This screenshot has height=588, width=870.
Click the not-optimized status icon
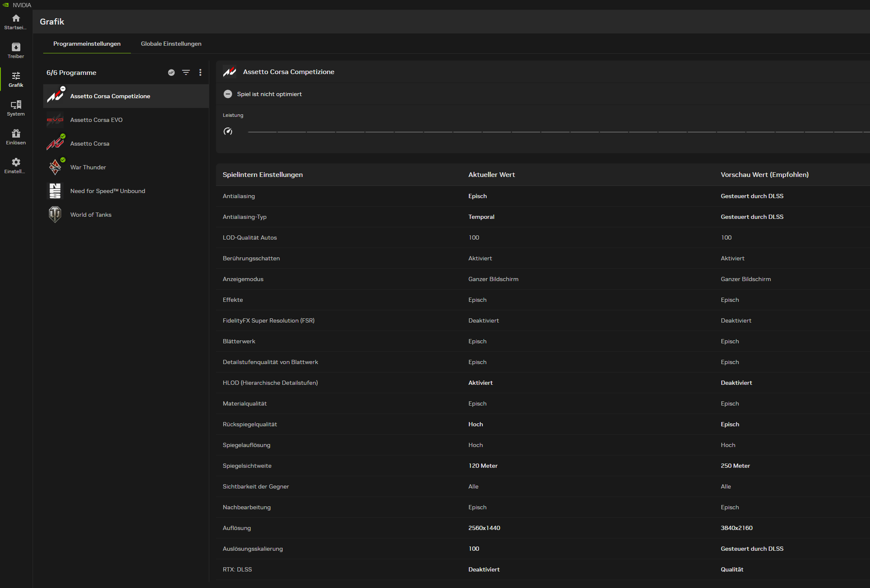point(228,94)
